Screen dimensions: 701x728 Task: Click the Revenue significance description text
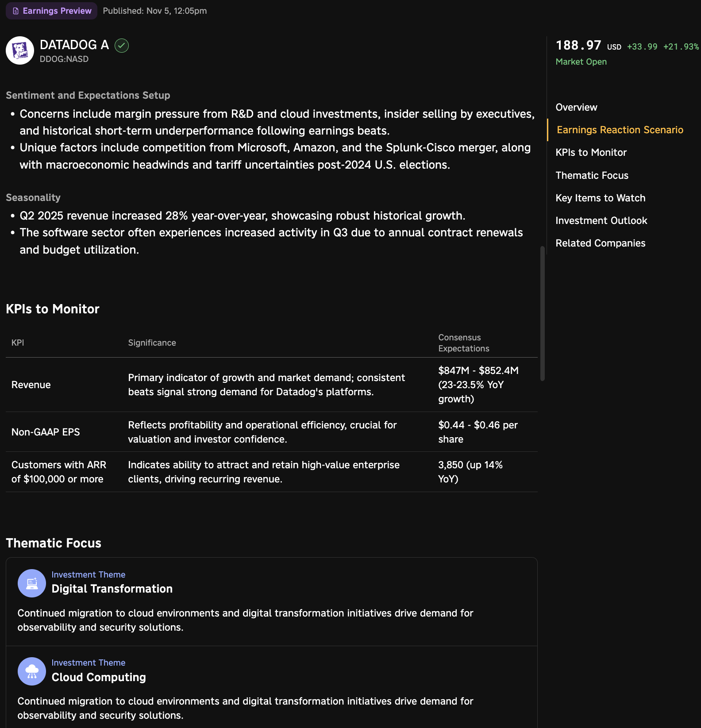point(266,385)
